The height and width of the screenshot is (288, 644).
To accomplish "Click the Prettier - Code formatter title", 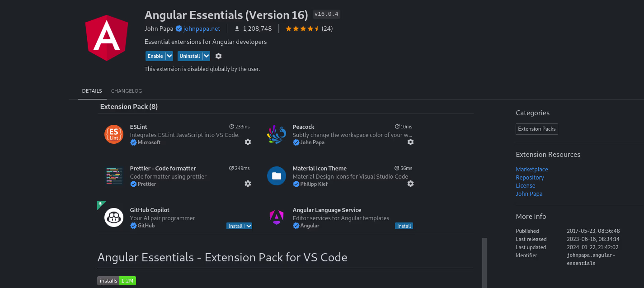I will (163, 169).
